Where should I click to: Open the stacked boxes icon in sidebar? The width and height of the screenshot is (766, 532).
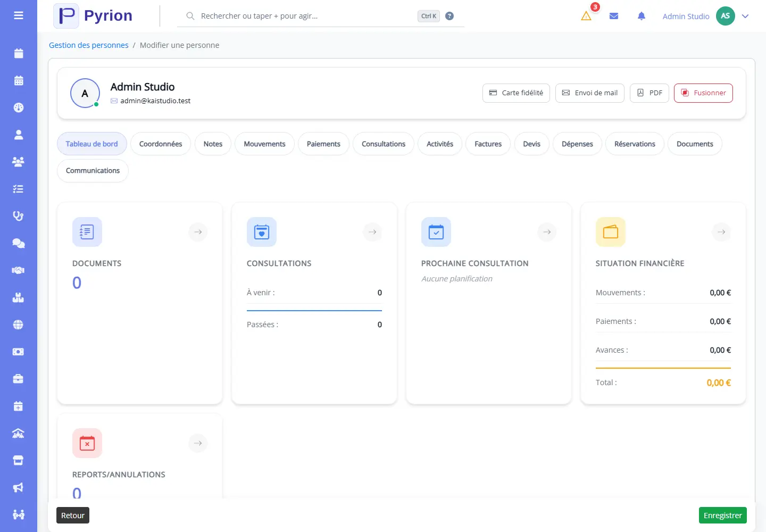(x=19, y=297)
